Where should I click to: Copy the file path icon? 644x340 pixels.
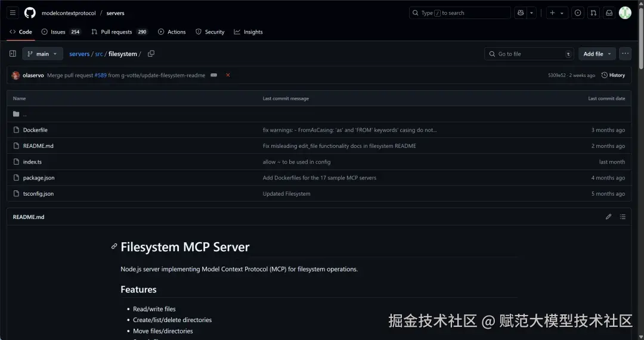[x=151, y=53]
